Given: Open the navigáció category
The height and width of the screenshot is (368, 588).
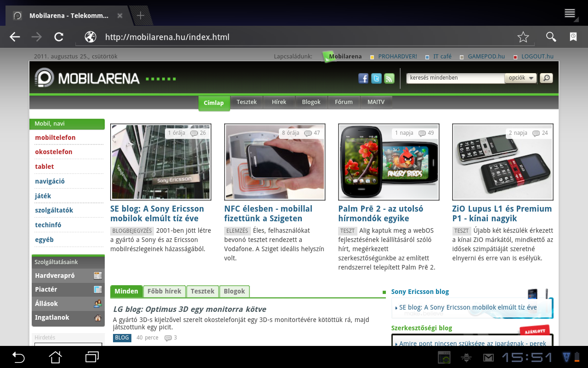Looking at the screenshot, I should coord(50,181).
